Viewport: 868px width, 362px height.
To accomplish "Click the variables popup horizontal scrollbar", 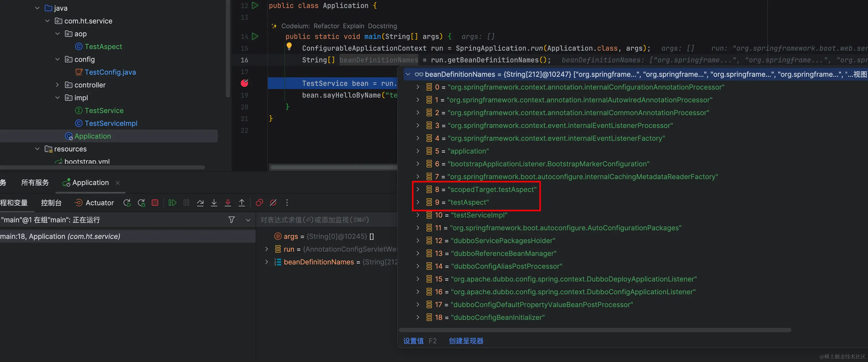I will tap(595, 330).
